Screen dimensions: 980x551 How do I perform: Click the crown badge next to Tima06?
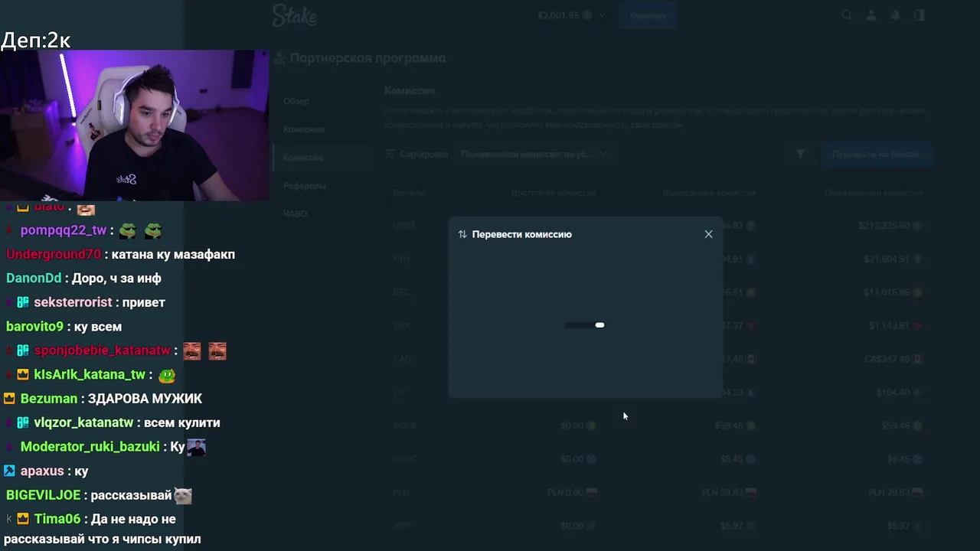click(23, 519)
